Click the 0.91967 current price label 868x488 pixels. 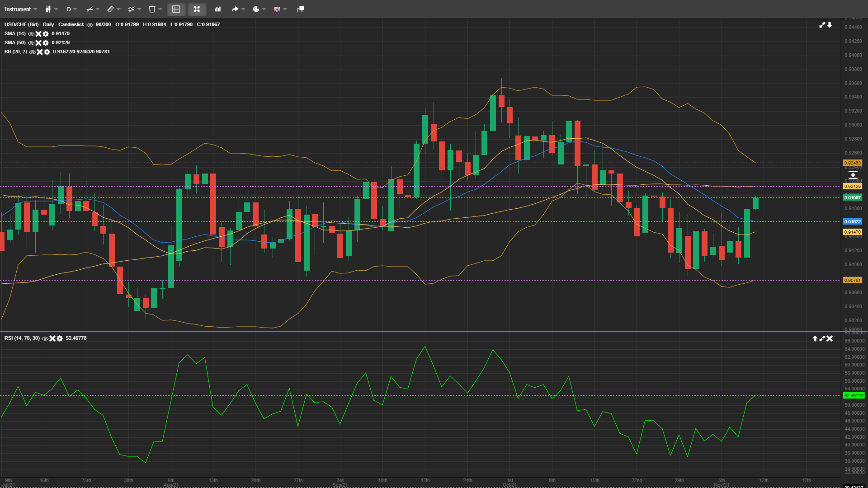point(853,197)
